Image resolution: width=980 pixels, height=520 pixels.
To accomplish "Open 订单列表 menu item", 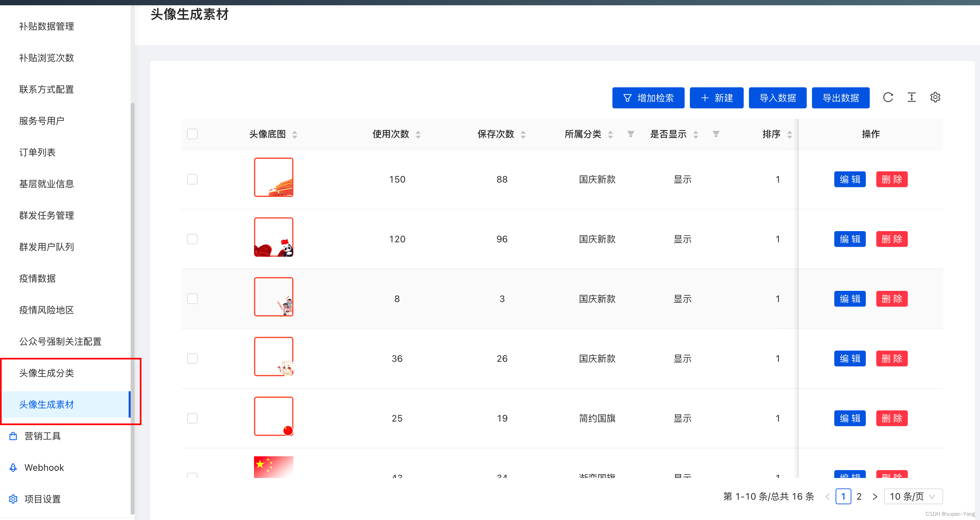I will tap(37, 153).
